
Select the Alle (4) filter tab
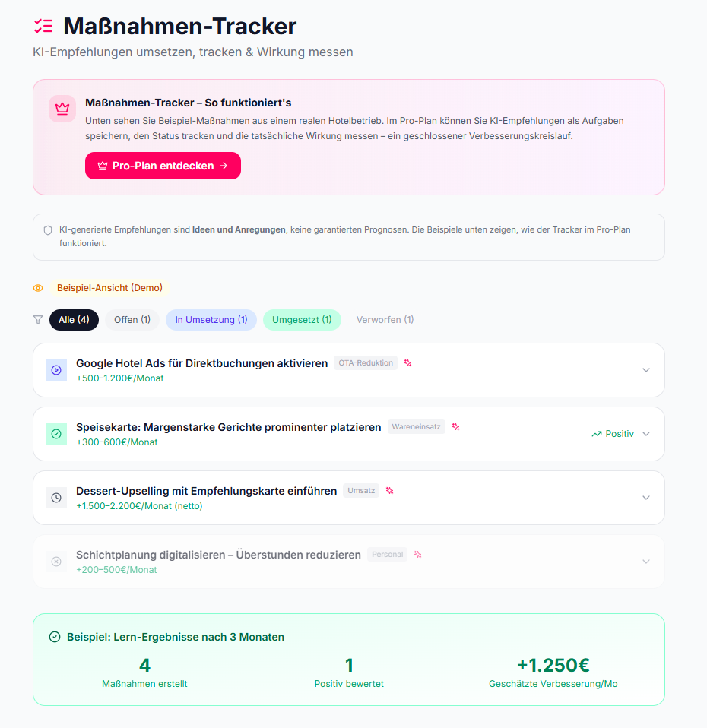click(x=75, y=320)
